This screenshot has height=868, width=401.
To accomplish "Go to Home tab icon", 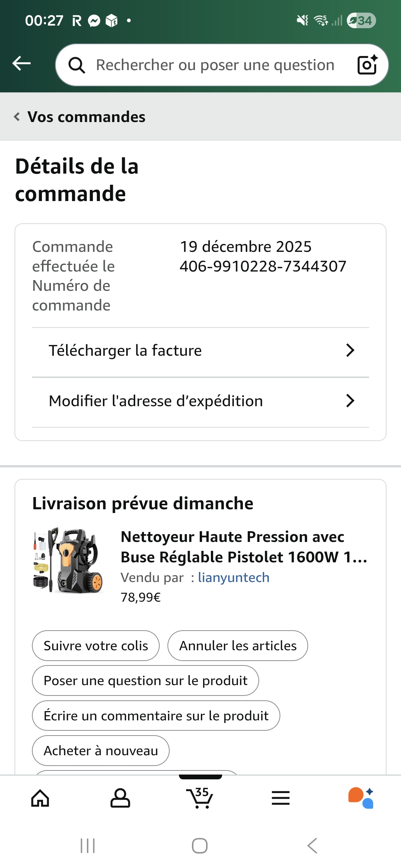I will point(40,798).
